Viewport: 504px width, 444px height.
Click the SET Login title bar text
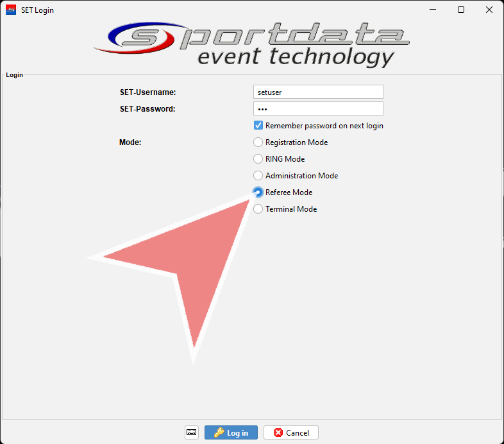click(37, 10)
